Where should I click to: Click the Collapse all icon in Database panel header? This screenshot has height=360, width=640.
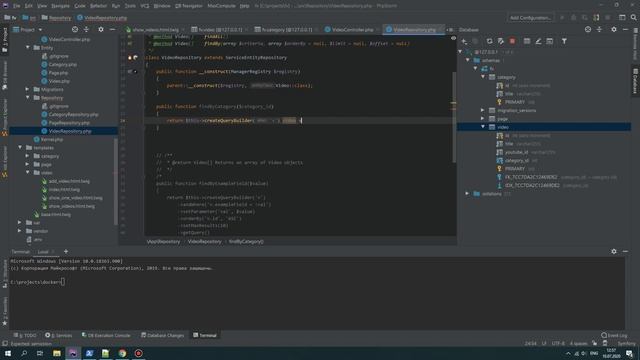pyautogui.click(x=599, y=29)
